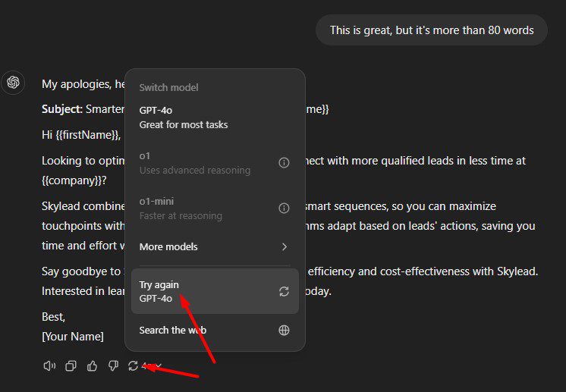Click the [Your Name] signature text
The width and height of the screenshot is (566, 392).
(73, 337)
